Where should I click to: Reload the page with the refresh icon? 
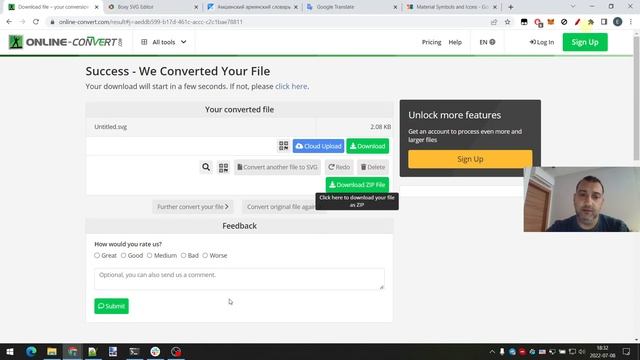coord(36,22)
